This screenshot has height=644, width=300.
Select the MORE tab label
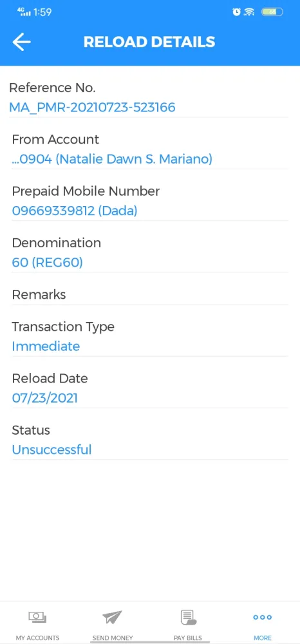click(263, 638)
